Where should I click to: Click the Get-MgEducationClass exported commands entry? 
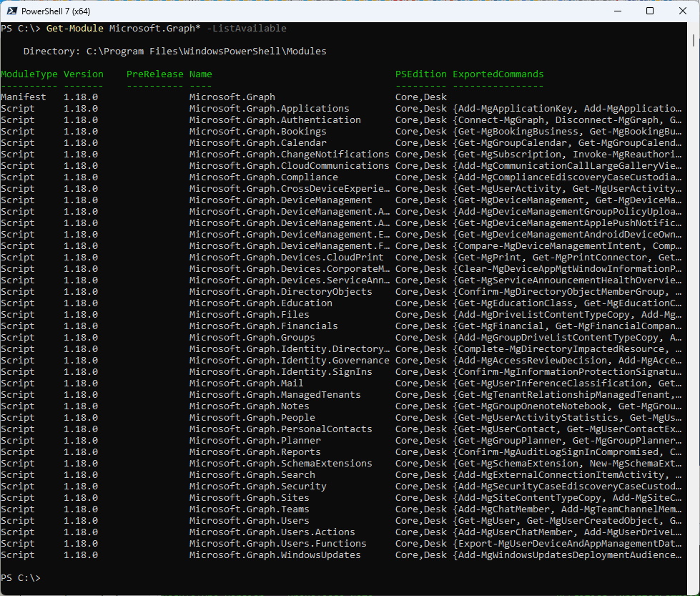[568, 303]
